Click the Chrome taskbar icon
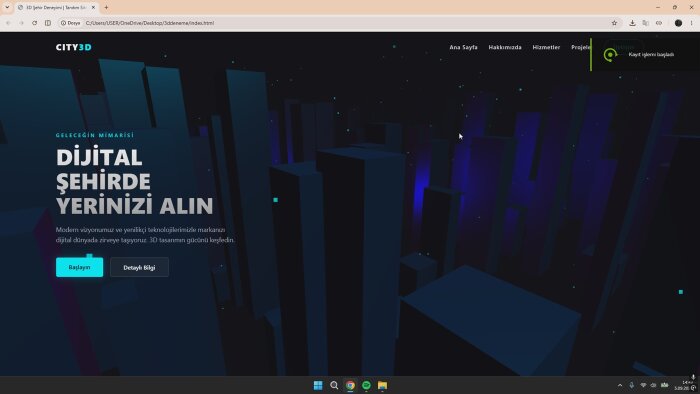Viewport: 700px width, 394px height. pos(350,385)
